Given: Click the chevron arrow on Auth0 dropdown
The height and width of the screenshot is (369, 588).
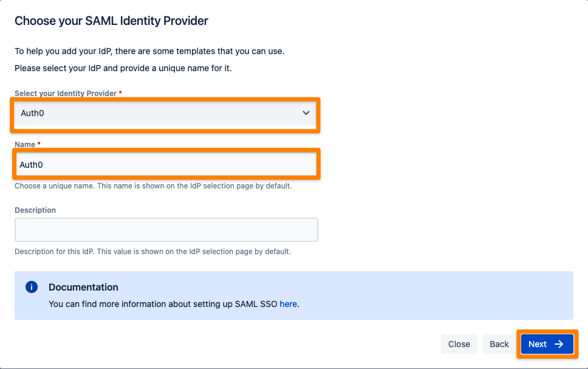Looking at the screenshot, I should (306, 113).
